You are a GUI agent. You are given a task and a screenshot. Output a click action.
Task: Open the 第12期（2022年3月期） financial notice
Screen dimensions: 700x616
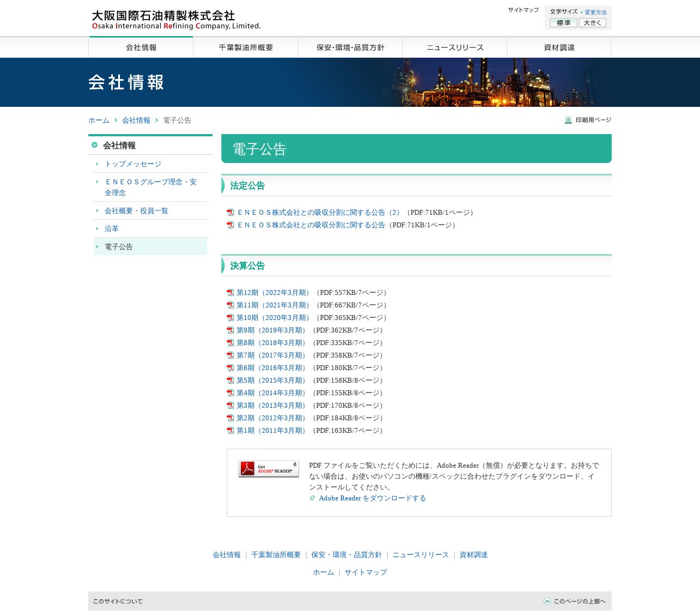(275, 293)
